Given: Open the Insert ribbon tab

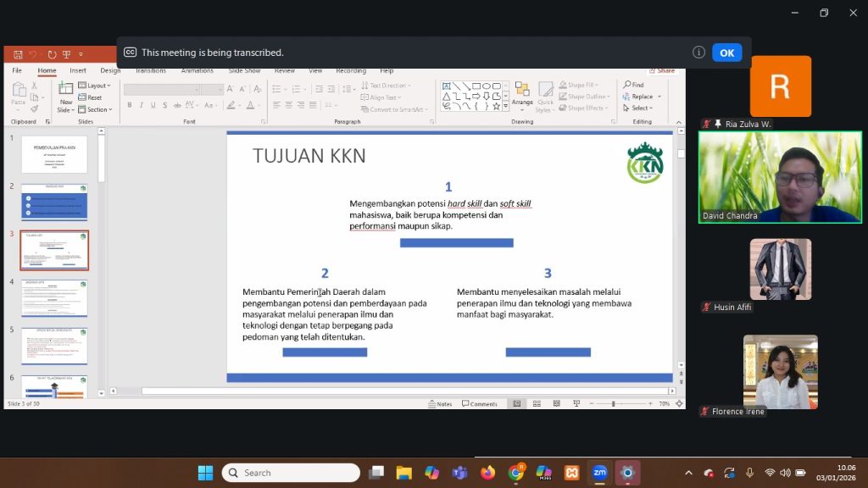Looking at the screenshot, I should 78,71.
